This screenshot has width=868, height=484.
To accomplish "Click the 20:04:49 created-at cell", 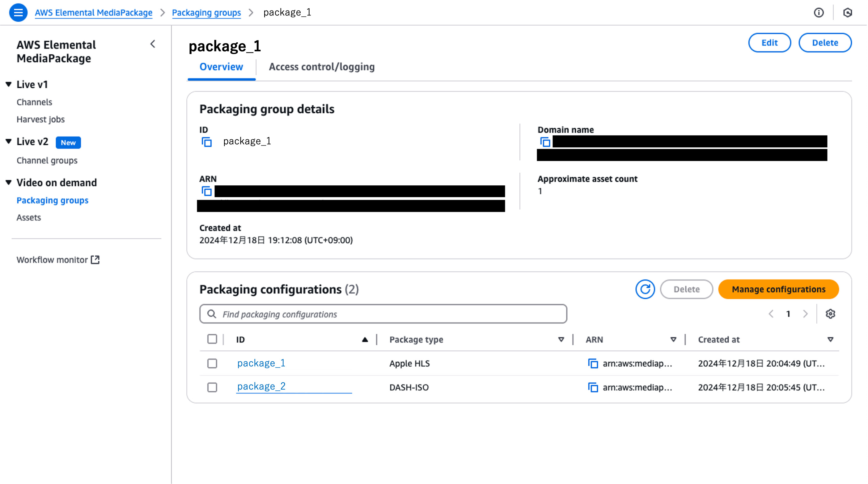I will pos(761,364).
